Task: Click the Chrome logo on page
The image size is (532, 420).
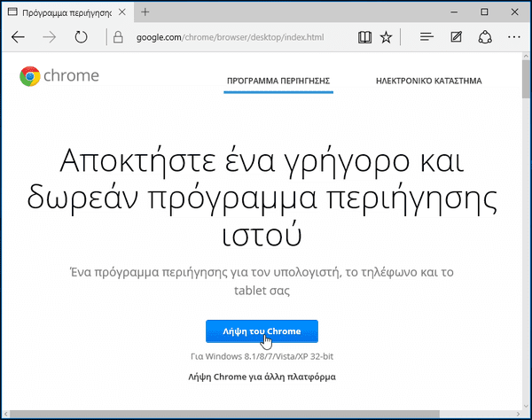Action: pyautogui.click(x=59, y=76)
